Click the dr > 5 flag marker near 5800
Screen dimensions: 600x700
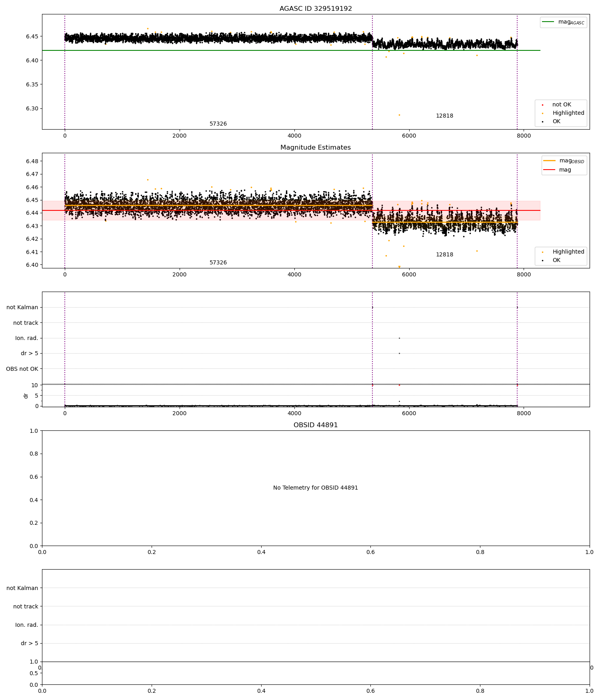coord(399,353)
